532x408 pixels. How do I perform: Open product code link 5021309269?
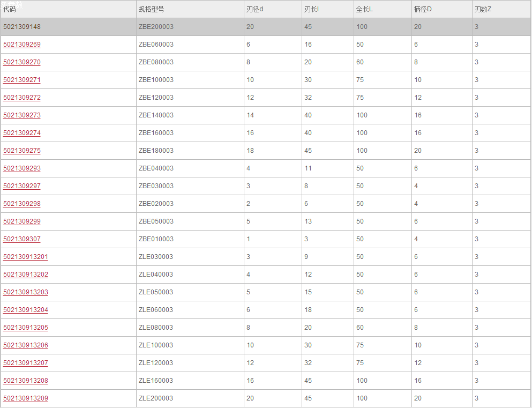tap(22, 44)
